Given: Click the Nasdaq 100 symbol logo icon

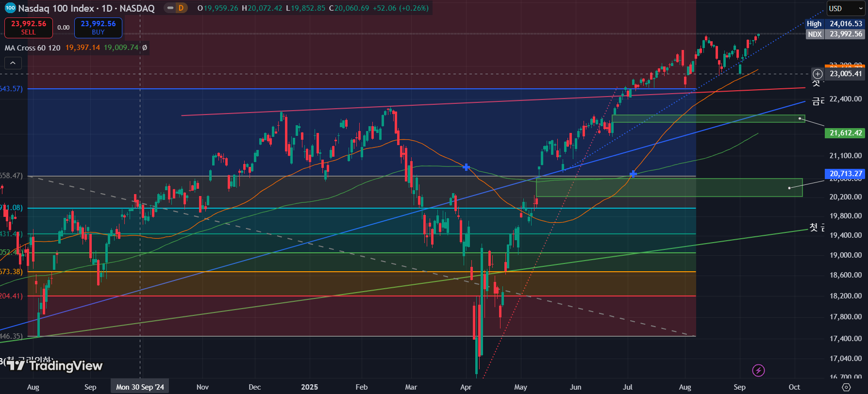Looking at the screenshot, I should point(10,8).
